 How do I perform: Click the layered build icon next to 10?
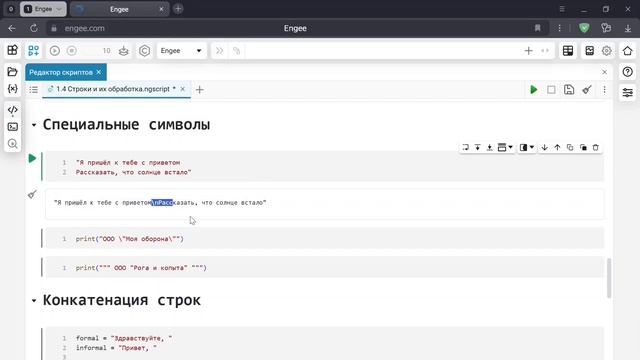point(124,51)
